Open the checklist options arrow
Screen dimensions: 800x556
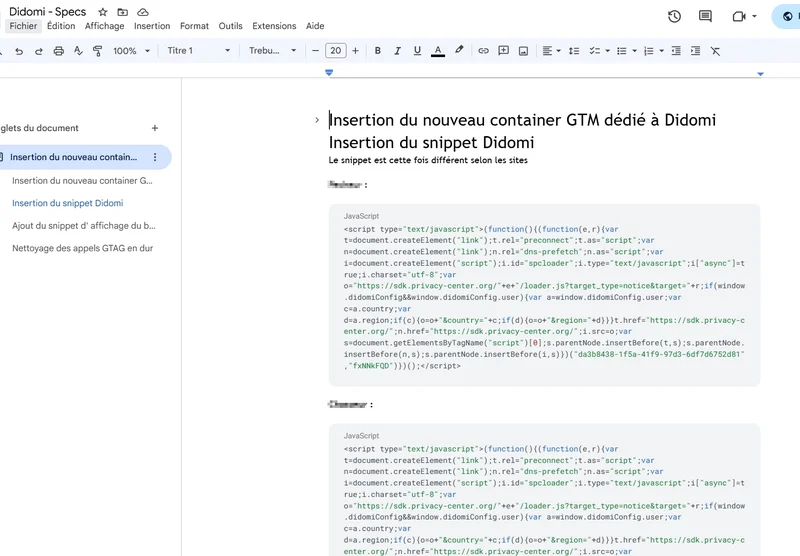pyautogui.click(x=607, y=51)
